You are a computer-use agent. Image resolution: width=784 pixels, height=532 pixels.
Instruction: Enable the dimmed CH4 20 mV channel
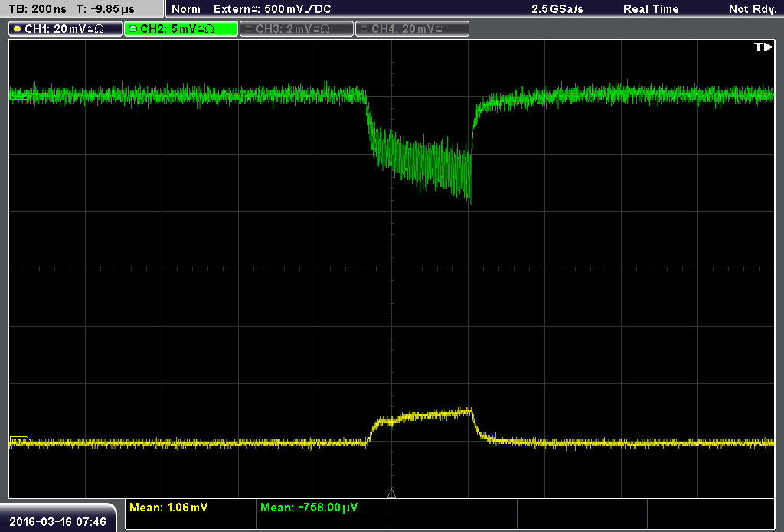point(412,29)
